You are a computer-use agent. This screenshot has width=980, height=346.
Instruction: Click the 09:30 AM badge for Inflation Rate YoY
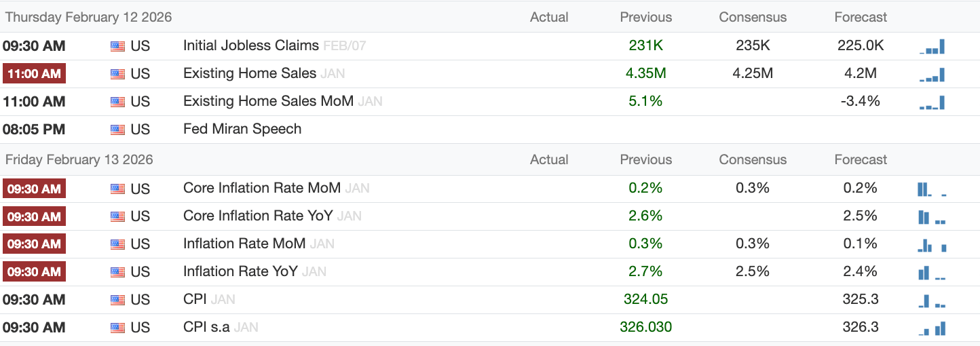(34, 272)
